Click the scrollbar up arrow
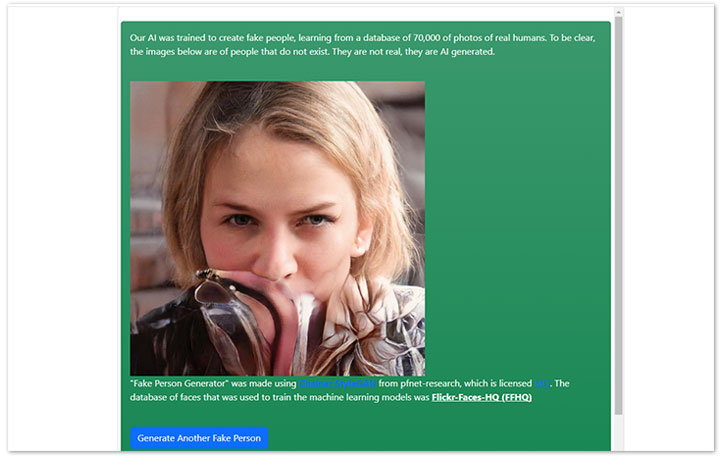 (619, 12)
